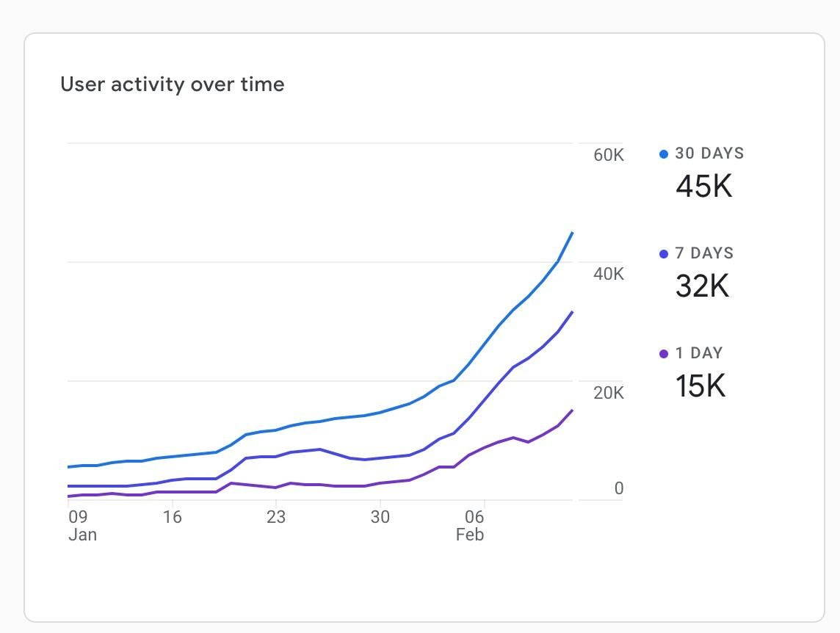Click the 06 Feb x-axis date label
This screenshot has height=633, width=840.
[470, 525]
